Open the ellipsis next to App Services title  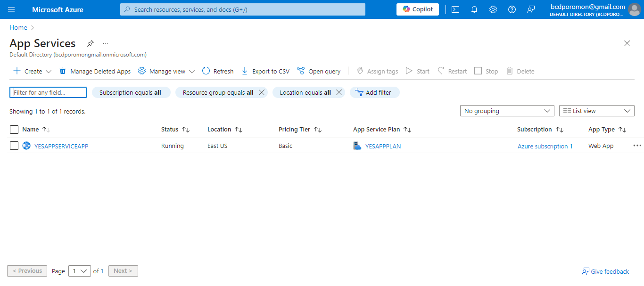coord(106,43)
